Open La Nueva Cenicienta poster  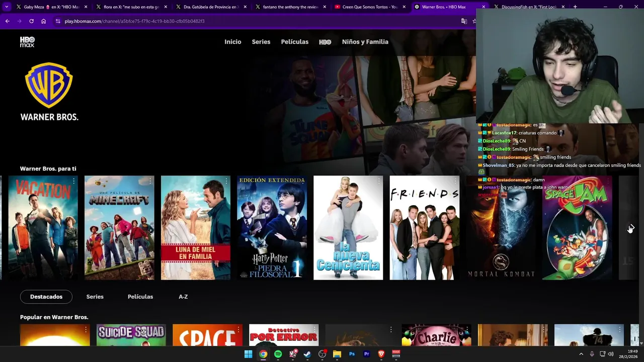coord(348,228)
